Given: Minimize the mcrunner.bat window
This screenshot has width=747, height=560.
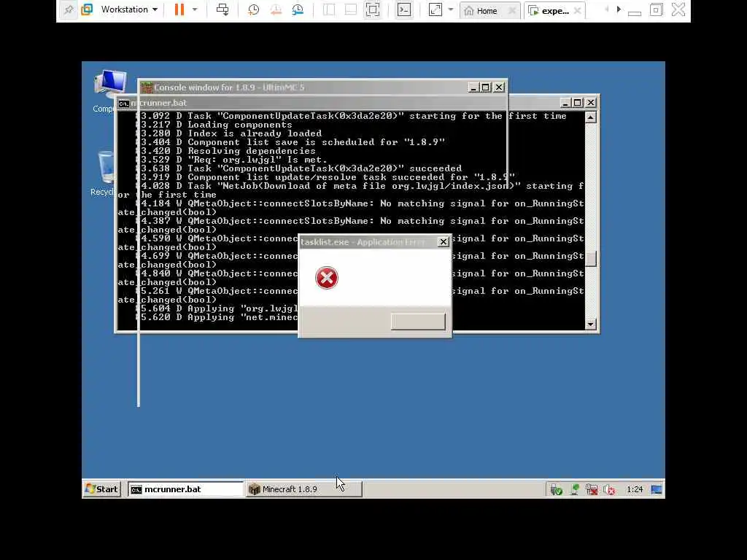Looking at the screenshot, I should click(565, 103).
